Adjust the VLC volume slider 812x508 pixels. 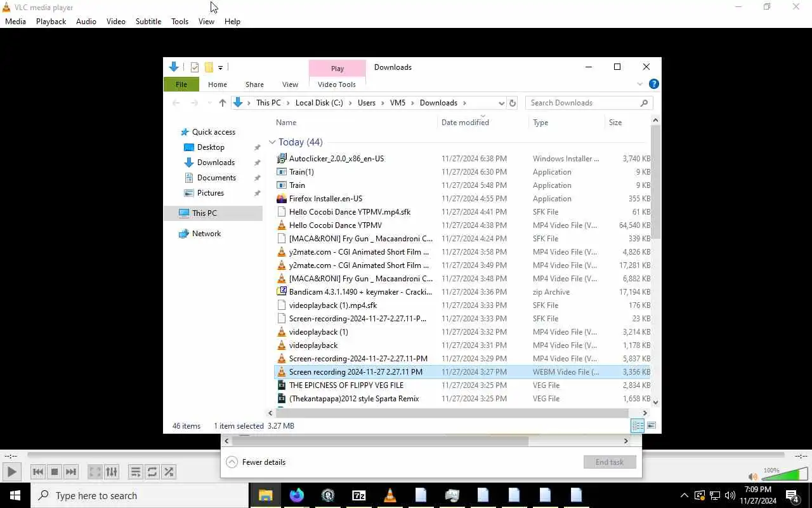tap(785, 474)
